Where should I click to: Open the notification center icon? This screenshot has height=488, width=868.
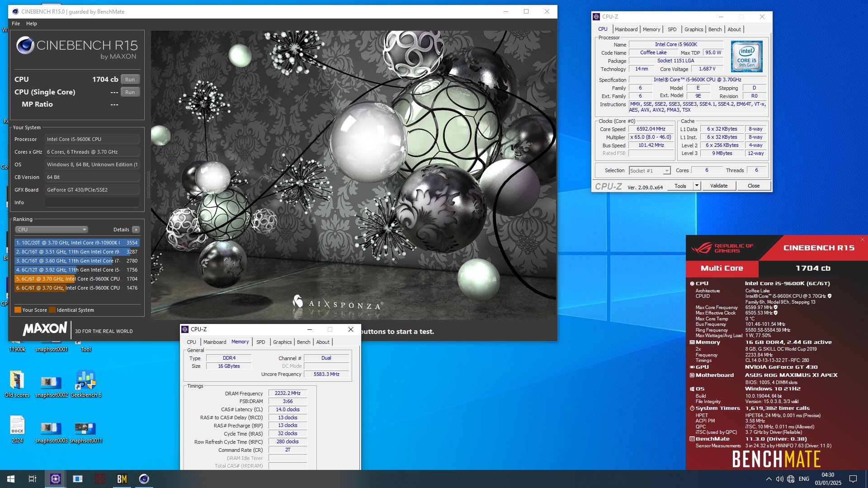853,479
